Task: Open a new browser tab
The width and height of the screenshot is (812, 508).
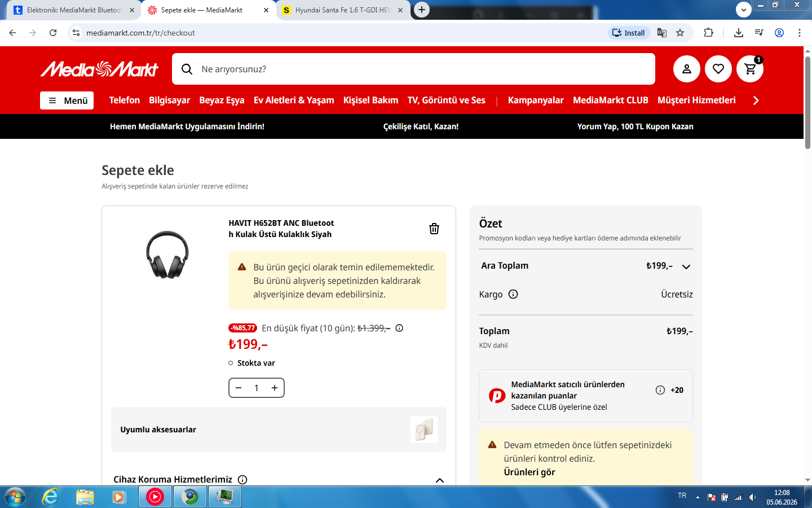Action: 422,10
